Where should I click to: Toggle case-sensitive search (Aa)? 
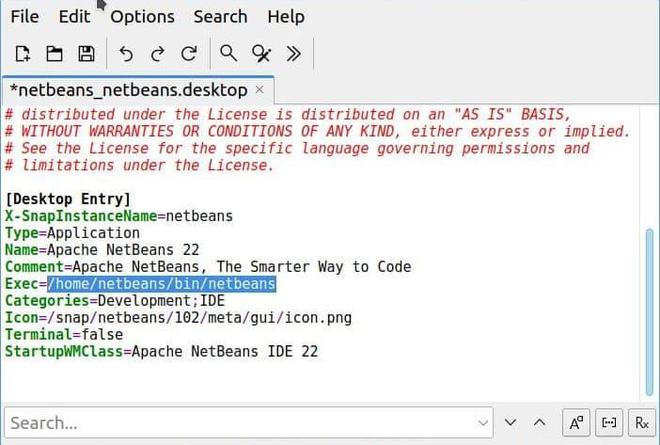(x=576, y=422)
